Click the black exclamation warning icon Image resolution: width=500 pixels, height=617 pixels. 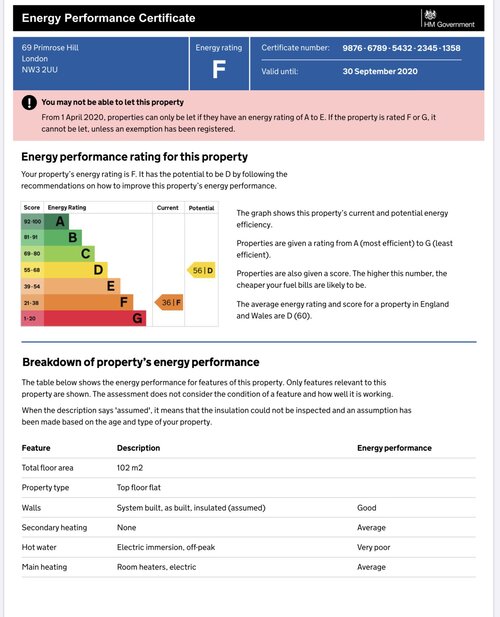[x=29, y=102]
